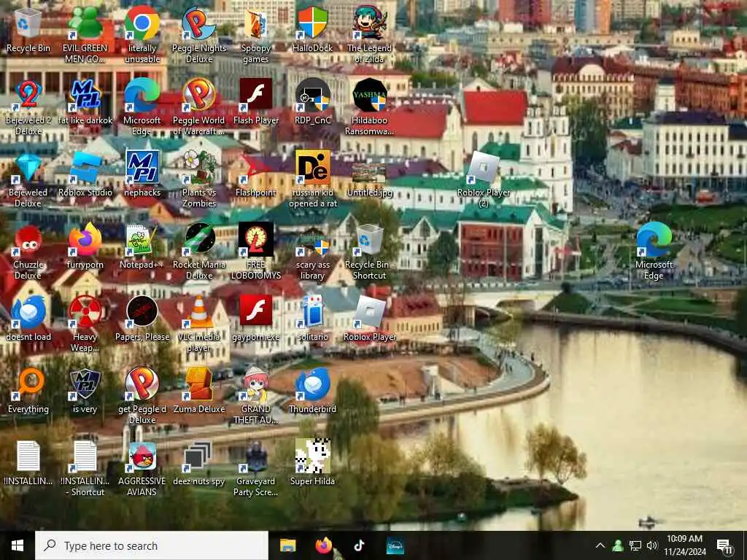Open Disney+ taskbar icon
This screenshot has height=560, width=747.
395,545
